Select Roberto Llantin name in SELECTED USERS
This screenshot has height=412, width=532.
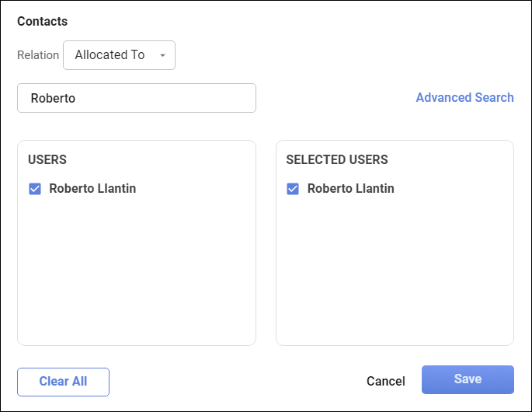pyautogui.click(x=350, y=189)
